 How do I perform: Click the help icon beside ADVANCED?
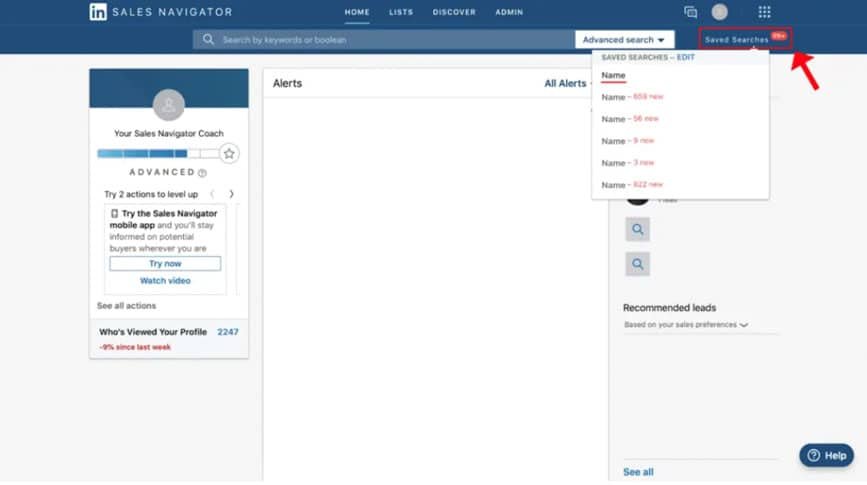coord(202,173)
